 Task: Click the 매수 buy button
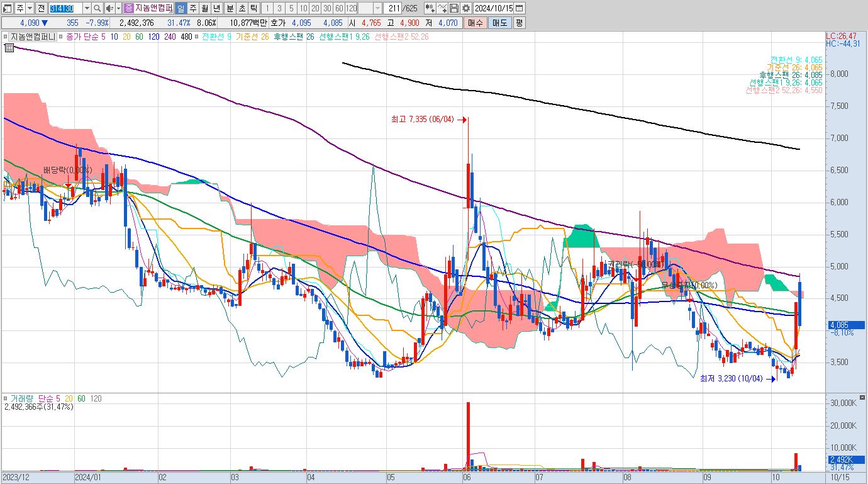click(x=476, y=23)
